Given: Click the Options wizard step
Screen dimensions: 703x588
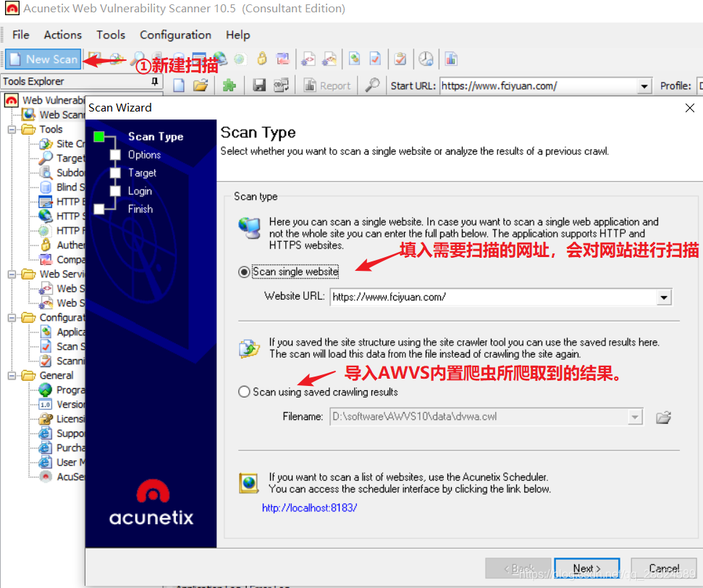Looking at the screenshot, I should (144, 155).
